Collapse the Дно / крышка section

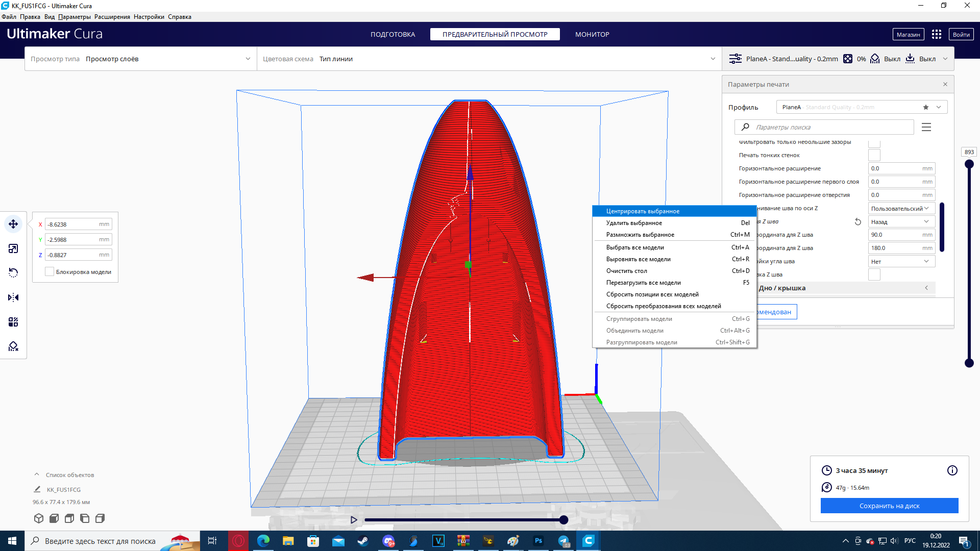[x=926, y=288]
